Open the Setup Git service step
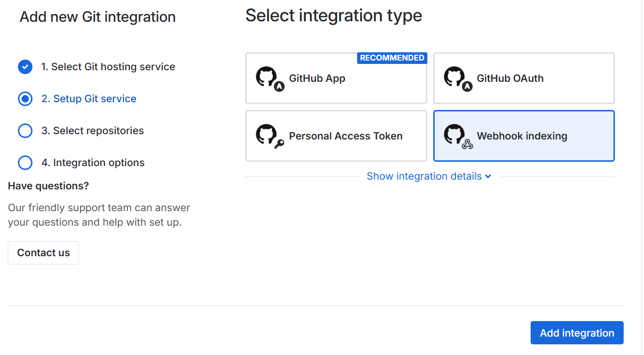This screenshot has width=644, height=355. (89, 99)
